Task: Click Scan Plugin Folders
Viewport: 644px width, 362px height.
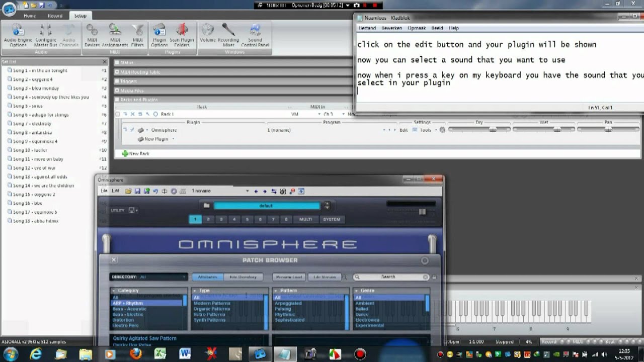Action: click(x=182, y=35)
